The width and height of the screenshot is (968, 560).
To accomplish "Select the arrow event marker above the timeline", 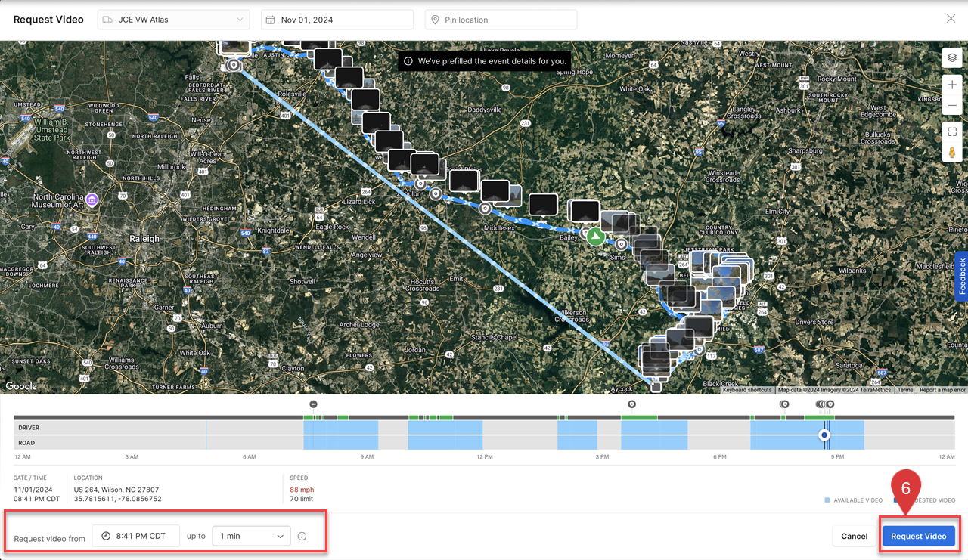I will 313,404.
